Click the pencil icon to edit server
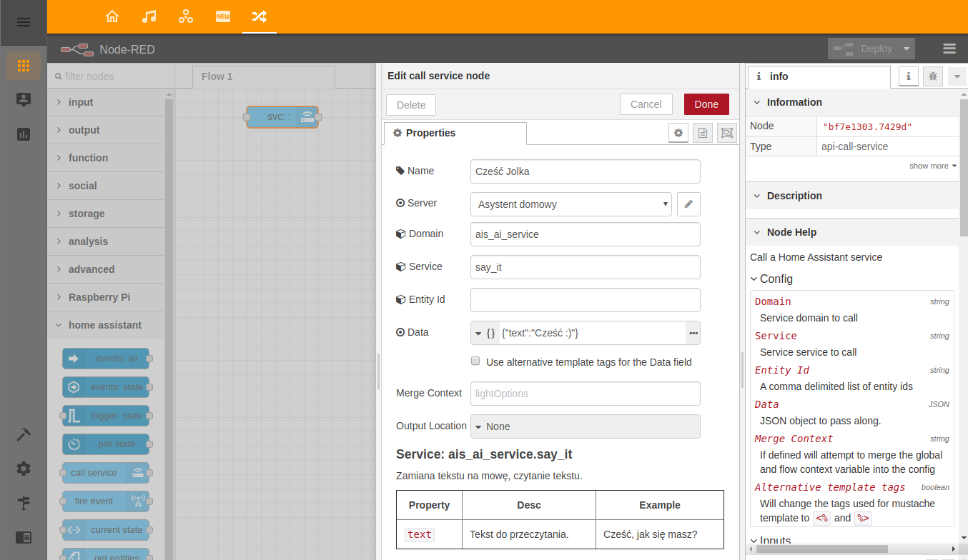Viewport: 968px width, 560px height. pos(688,204)
